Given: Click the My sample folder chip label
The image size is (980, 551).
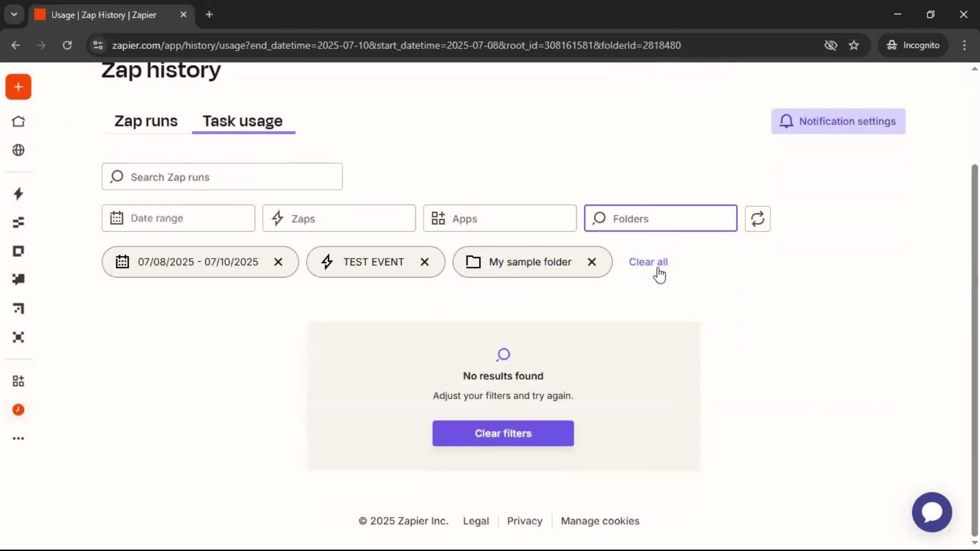Looking at the screenshot, I should [530, 262].
